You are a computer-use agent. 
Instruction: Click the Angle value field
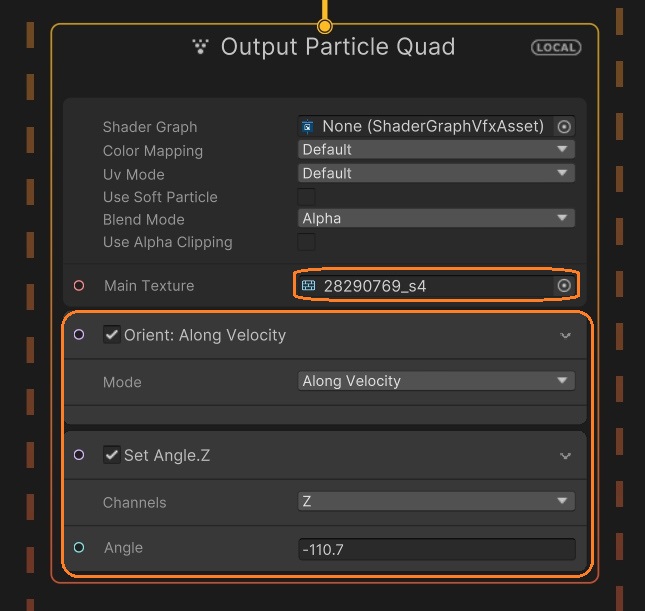(x=436, y=549)
